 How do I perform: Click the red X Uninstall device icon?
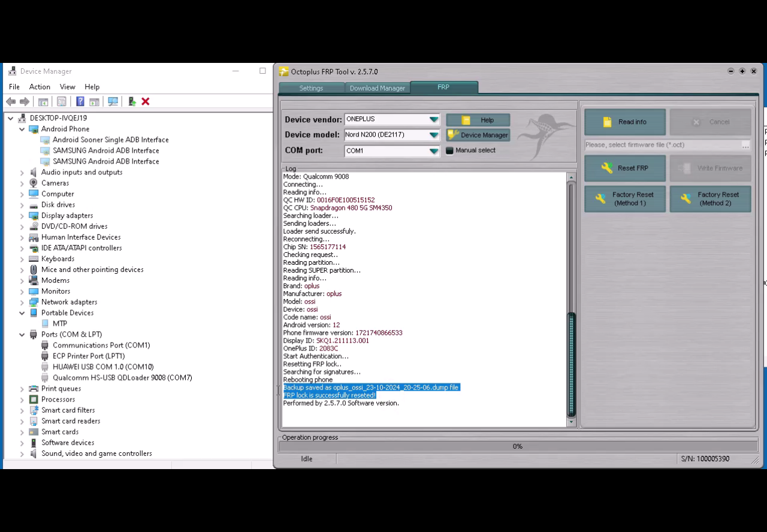[x=146, y=102]
